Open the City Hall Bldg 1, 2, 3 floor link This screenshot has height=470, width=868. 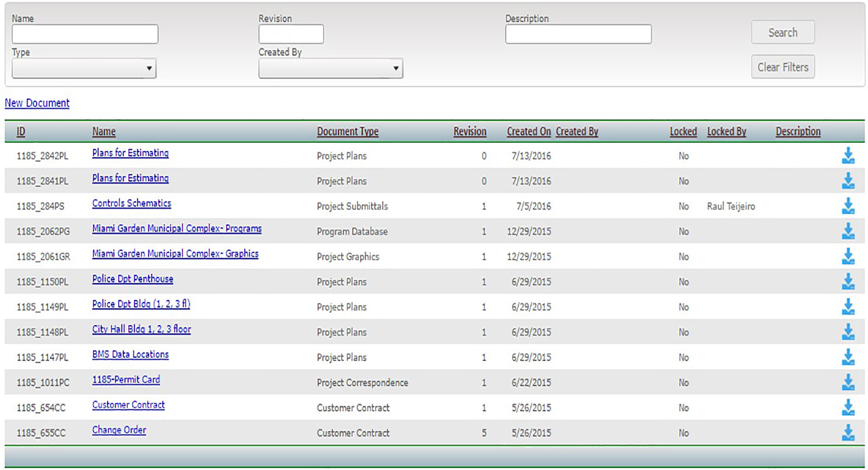(x=141, y=329)
